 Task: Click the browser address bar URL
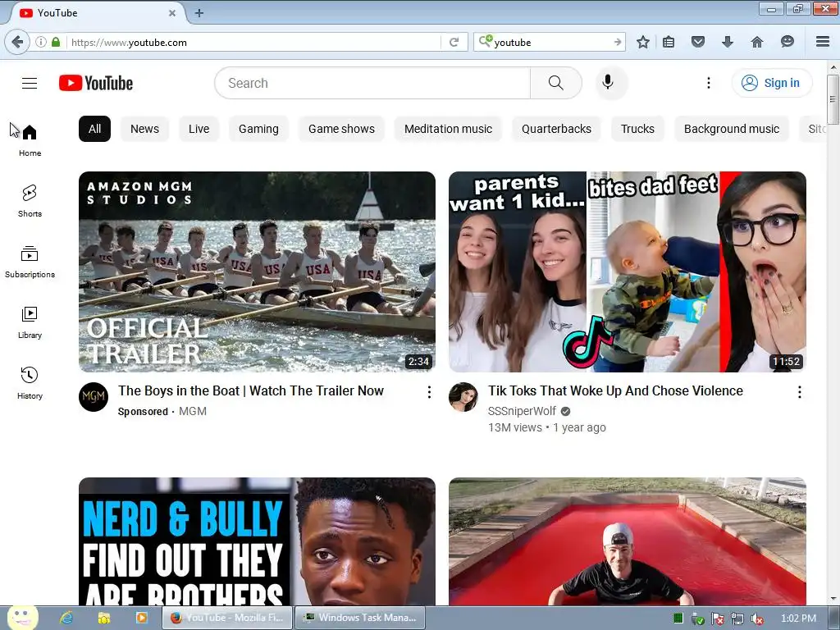coord(254,42)
